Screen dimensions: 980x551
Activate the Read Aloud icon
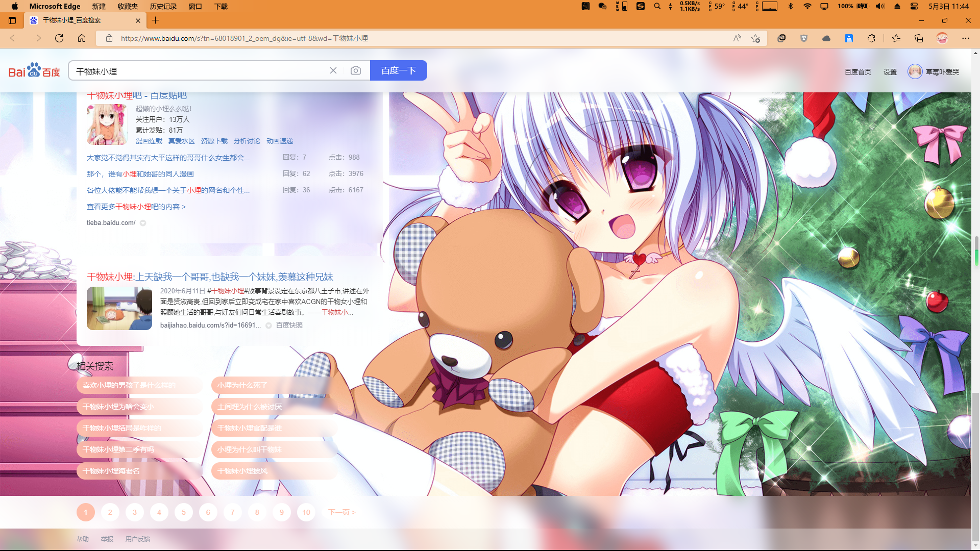coord(737,38)
